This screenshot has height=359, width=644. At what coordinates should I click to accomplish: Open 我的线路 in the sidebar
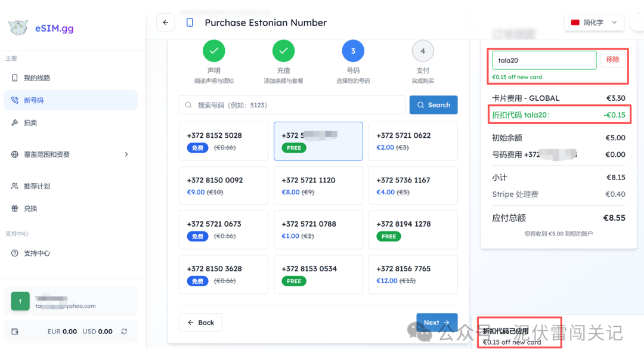70,78
